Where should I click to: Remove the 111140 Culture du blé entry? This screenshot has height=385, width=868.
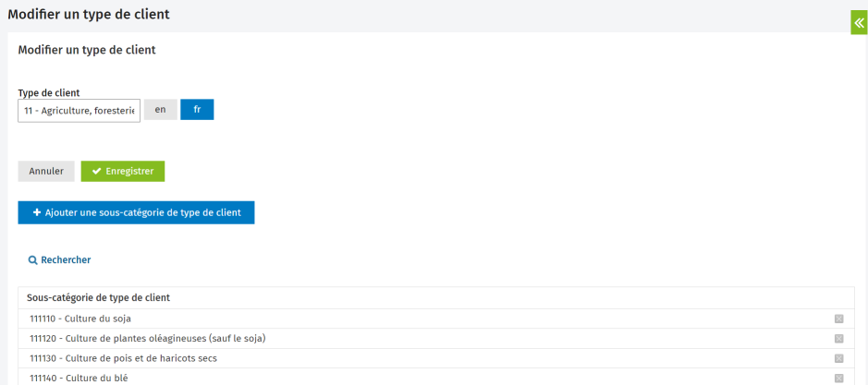(x=838, y=378)
